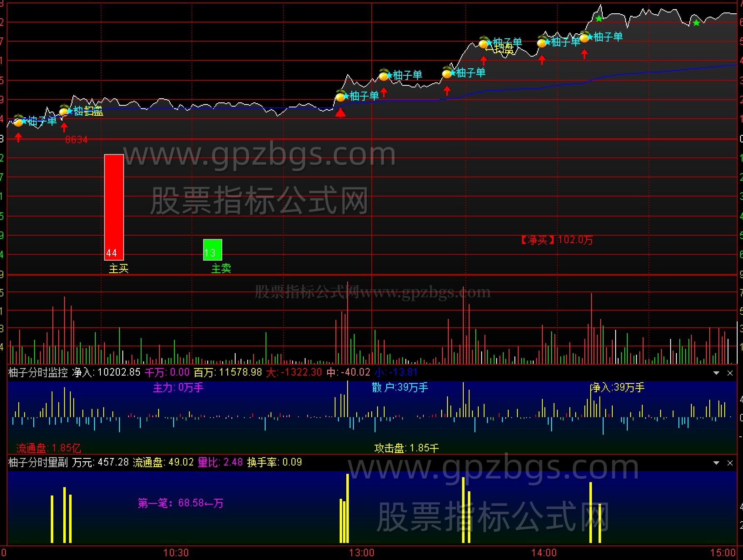Close the 柚子分时监控 indicator panel
Image resolution: width=743 pixels, height=560 pixels.
coord(730,373)
